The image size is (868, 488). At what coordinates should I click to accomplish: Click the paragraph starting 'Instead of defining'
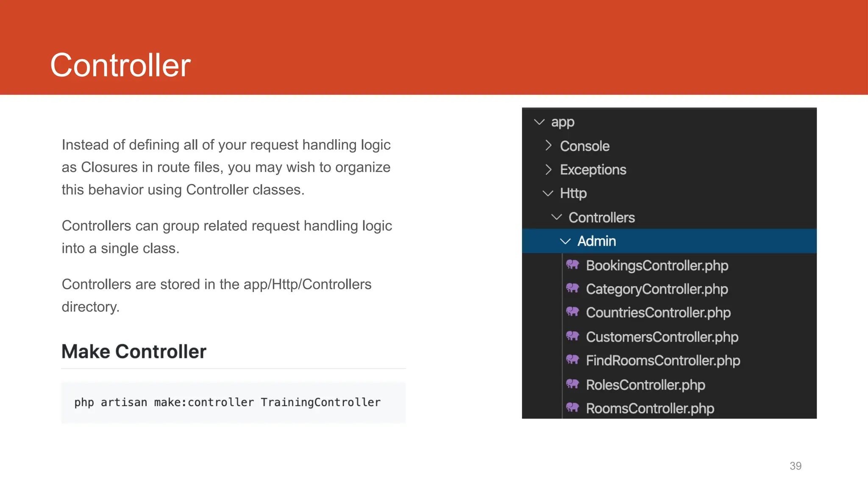226,167
